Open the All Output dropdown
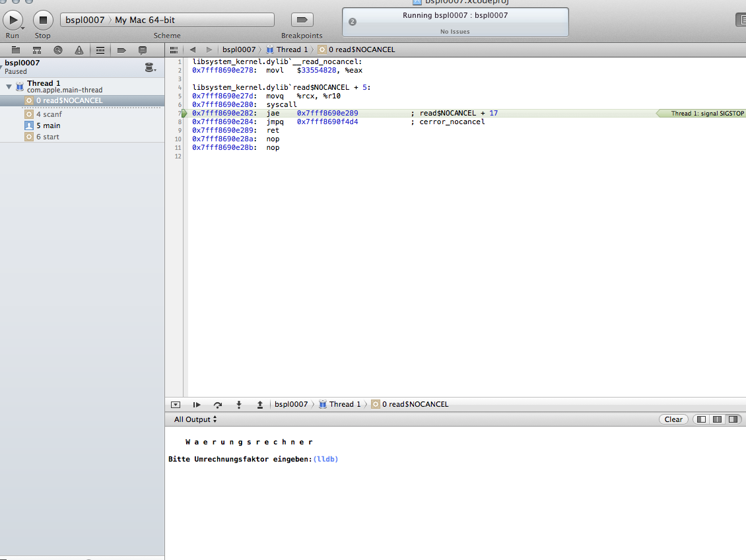 coord(195,419)
